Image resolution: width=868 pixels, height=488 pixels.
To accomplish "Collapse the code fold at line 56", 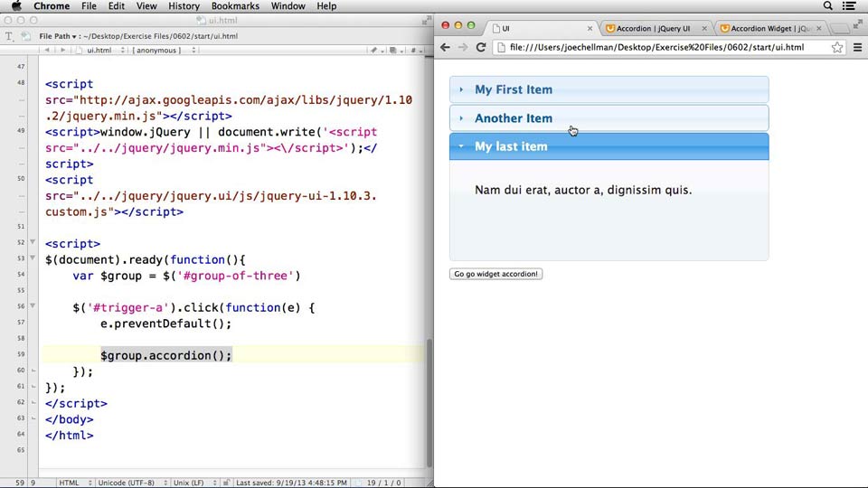I will tap(33, 307).
